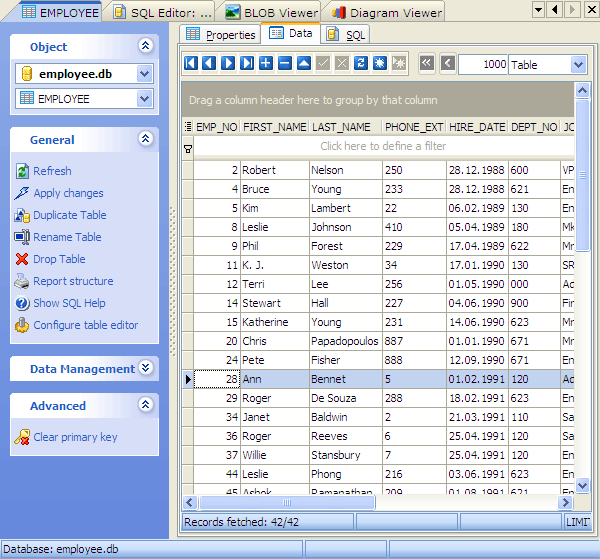Screen dimensions: 600x559
Task: Refresh data using navigator refresh icon
Action: coord(361,63)
